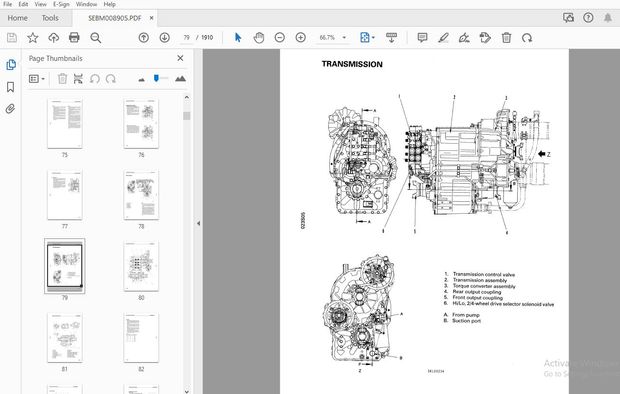This screenshot has height=394, width=620.
Task: Open the Attachments paperclip panel
Action: 11,108
